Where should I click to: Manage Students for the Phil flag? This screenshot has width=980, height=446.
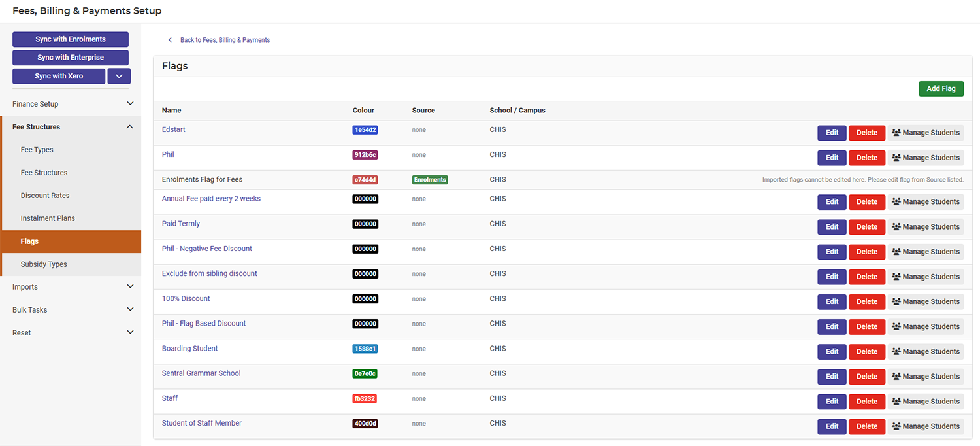925,158
